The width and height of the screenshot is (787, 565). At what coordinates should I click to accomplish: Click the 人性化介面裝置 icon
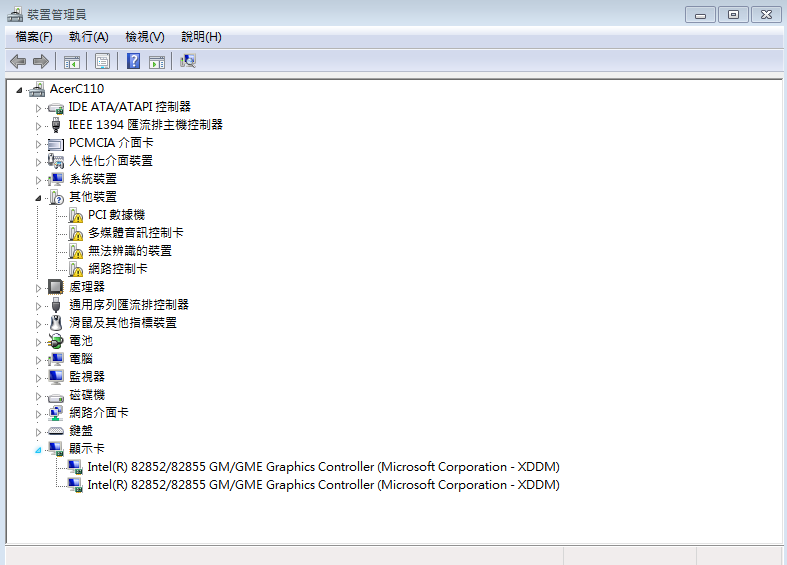coord(56,161)
